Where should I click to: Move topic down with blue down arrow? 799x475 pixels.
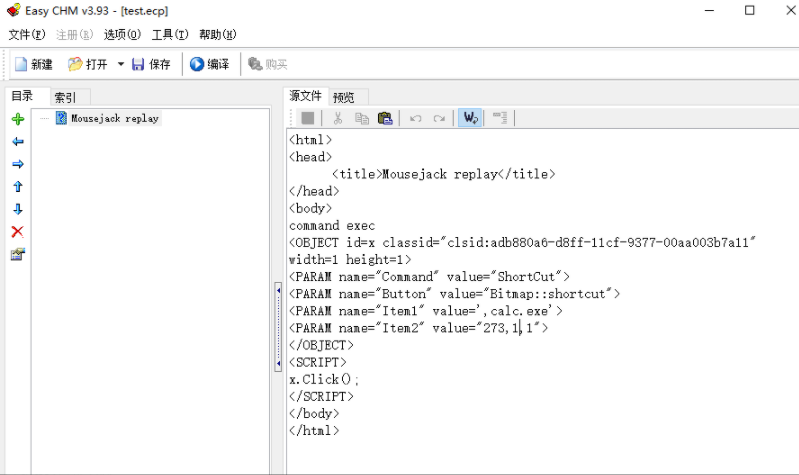click(x=18, y=209)
